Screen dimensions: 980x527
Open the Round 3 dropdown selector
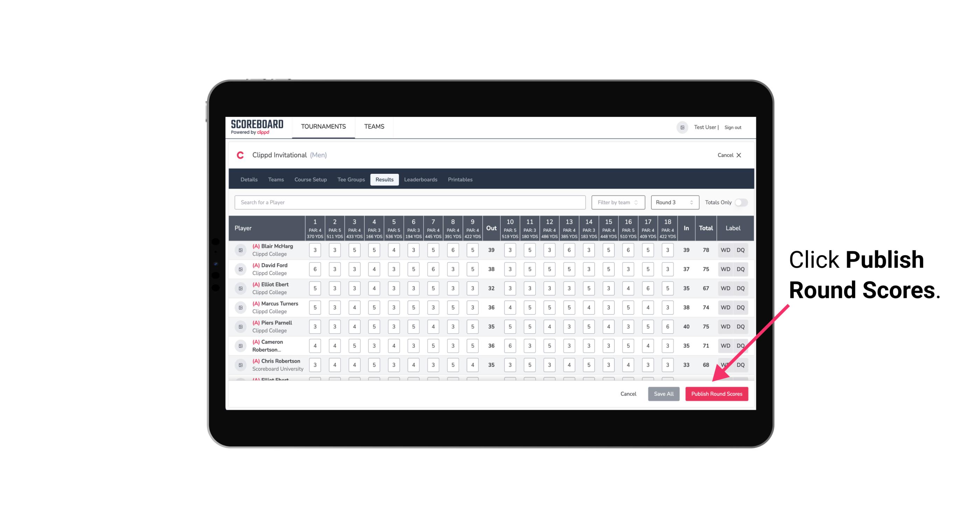click(x=674, y=202)
